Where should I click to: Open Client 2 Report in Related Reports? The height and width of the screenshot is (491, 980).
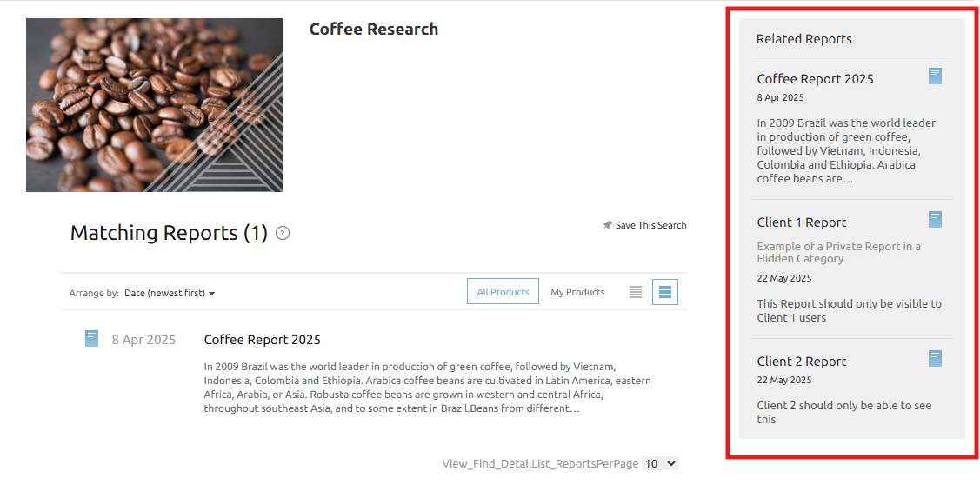[x=801, y=362]
